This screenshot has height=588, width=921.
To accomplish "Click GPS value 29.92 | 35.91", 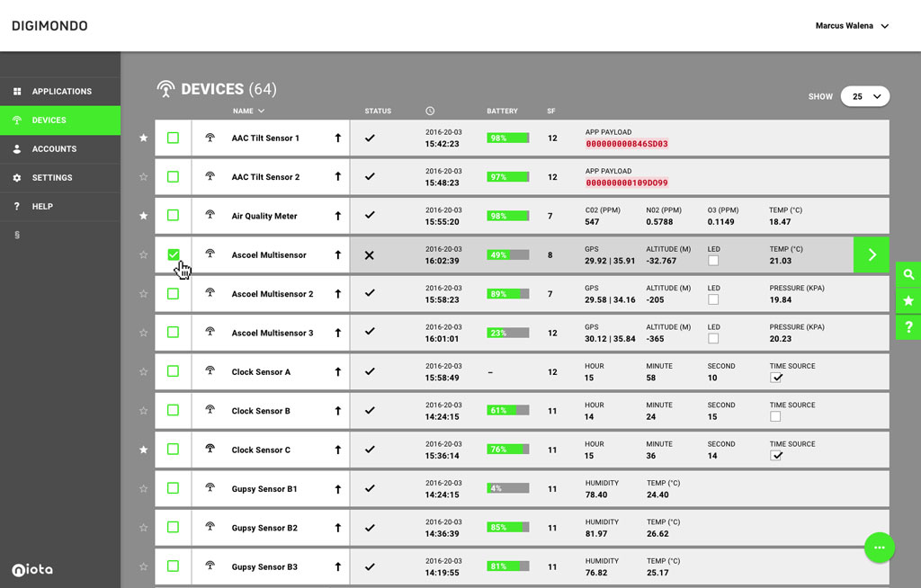I will click(x=610, y=261).
